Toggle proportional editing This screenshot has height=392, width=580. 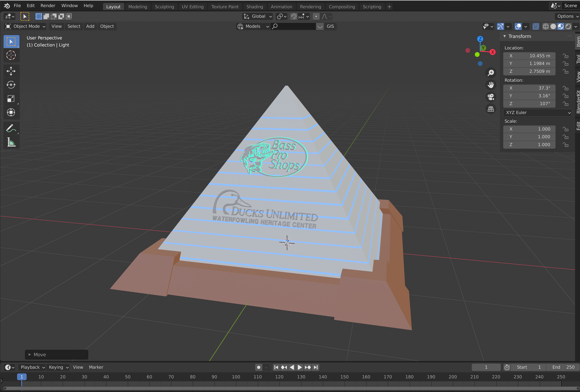pyautogui.click(x=316, y=16)
